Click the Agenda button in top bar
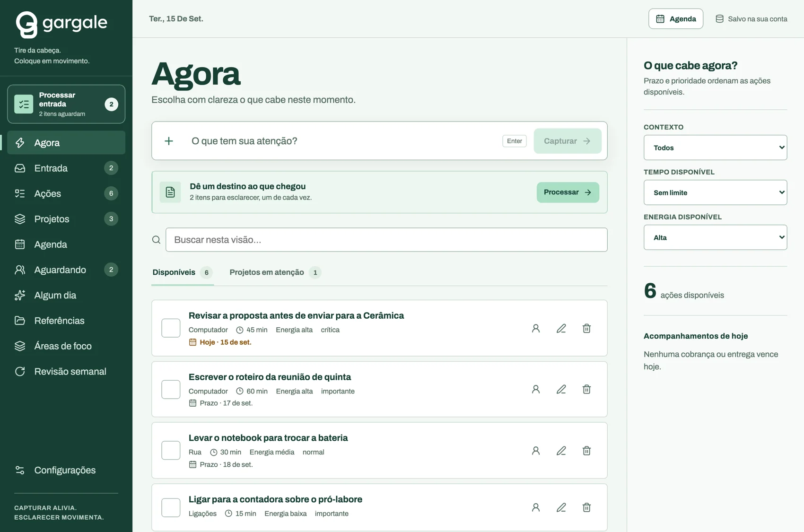 (676, 19)
